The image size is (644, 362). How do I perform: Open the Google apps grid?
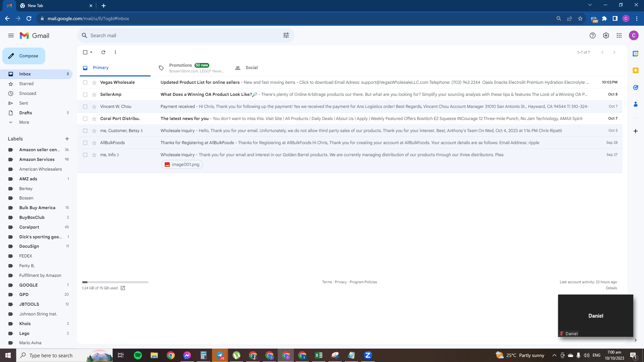pyautogui.click(x=619, y=36)
